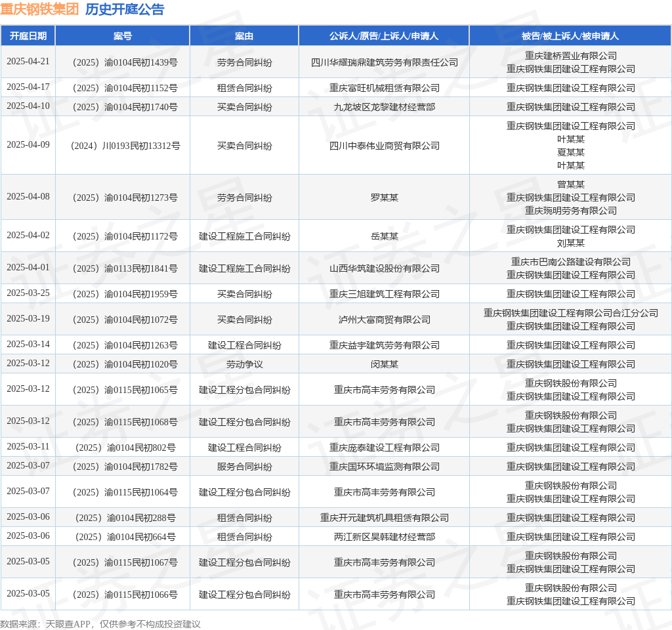The image size is (672, 630).
Task: Click date cell 2025-03-25
Action: pyautogui.click(x=28, y=293)
